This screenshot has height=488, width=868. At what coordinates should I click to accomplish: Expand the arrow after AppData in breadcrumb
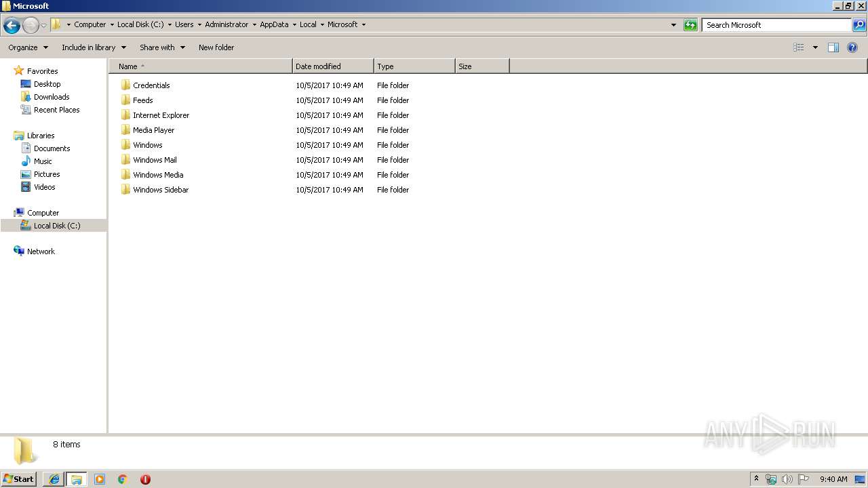294,24
